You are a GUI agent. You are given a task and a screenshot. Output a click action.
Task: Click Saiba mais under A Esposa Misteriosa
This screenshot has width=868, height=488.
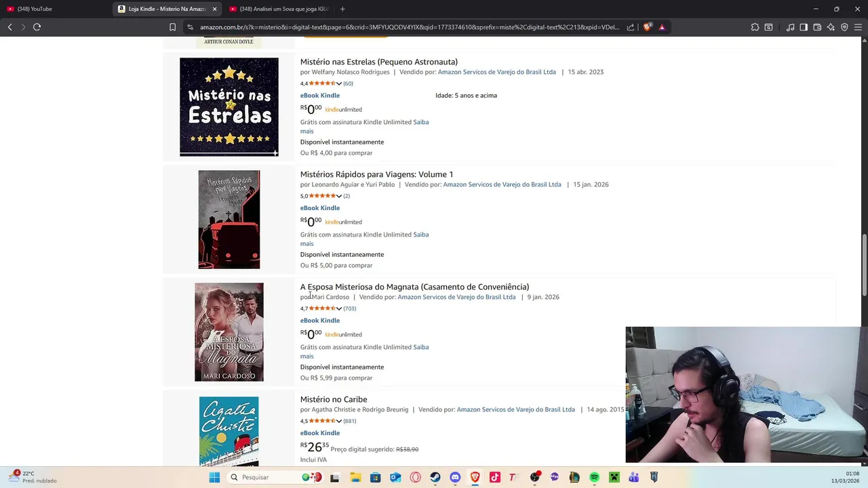pyautogui.click(x=421, y=347)
